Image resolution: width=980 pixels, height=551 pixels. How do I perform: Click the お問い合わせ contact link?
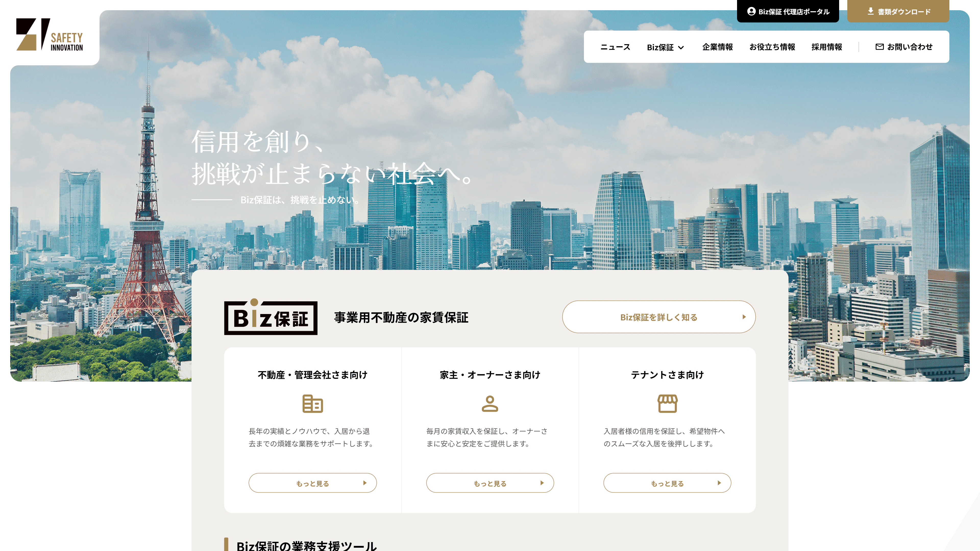pos(904,47)
